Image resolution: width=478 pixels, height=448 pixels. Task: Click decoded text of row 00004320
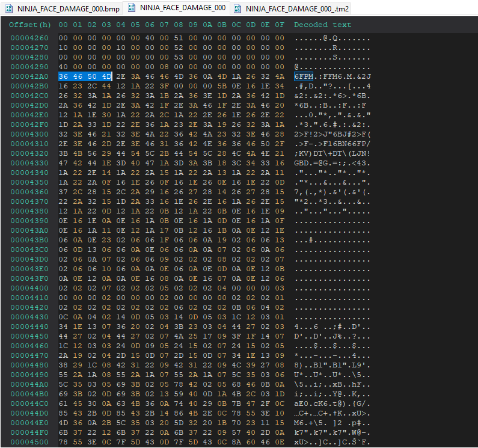(x=332, y=153)
